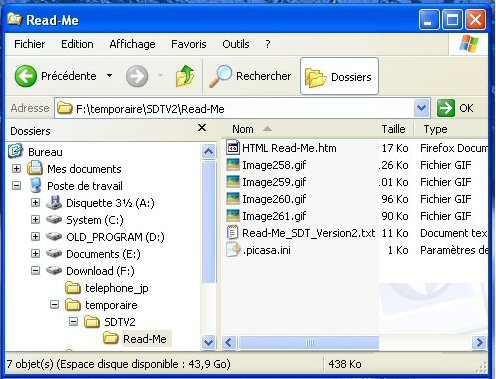Click the file list horizontal scrollbar thumb
Image resolution: width=496 pixels, height=379 pixels.
(x=309, y=342)
